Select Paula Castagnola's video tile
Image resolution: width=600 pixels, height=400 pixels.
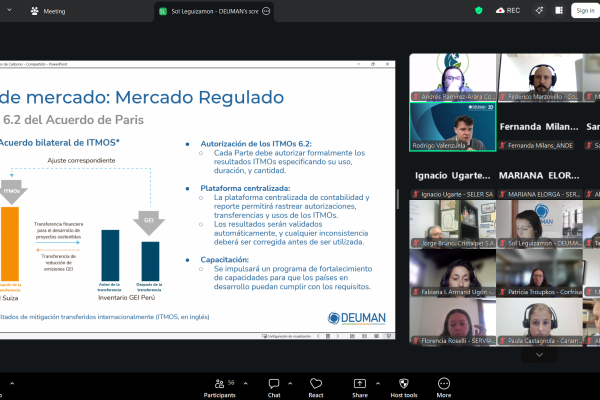tap(540, 322)
